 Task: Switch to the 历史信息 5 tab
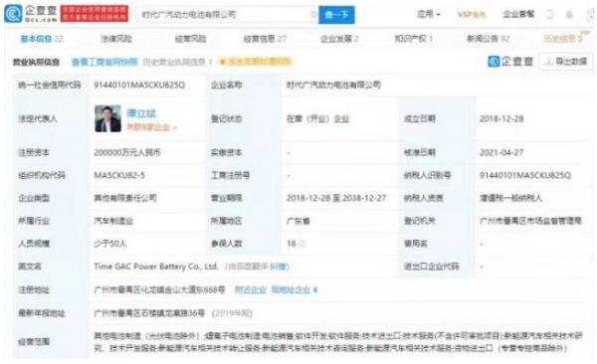(563, 39)
